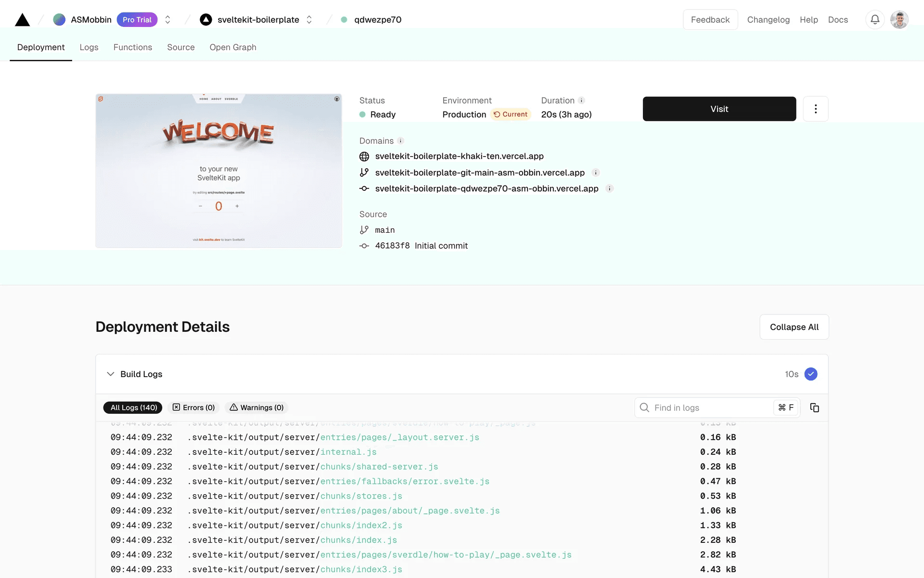Filter logs by Errors (0)

click(193, 407)
